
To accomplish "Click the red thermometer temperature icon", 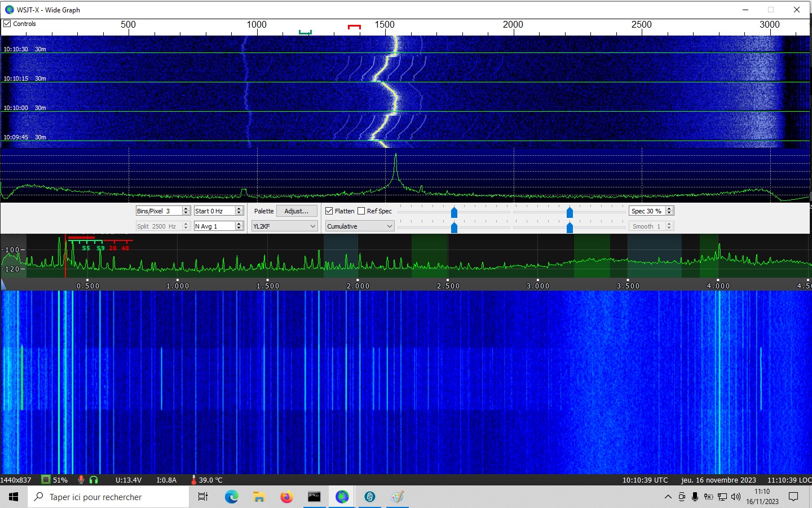I will [x=193, y=480].
